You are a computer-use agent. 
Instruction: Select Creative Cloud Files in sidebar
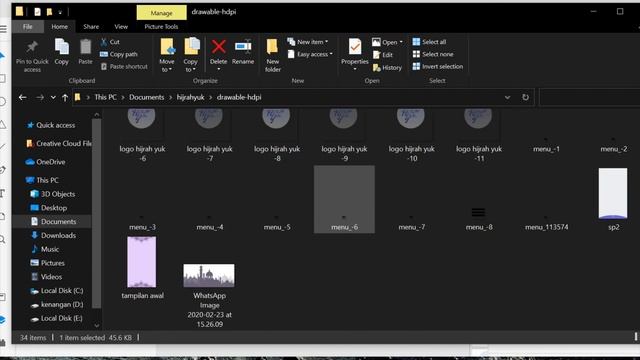59,144
